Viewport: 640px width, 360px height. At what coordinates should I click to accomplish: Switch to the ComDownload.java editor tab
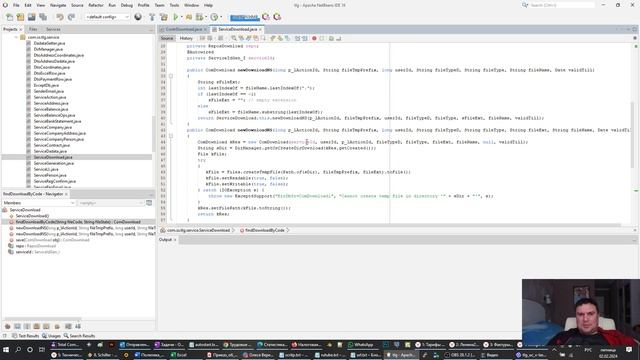184,29
